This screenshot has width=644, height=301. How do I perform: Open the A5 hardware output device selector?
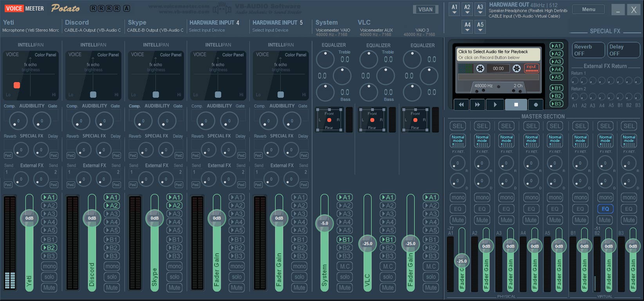pyautogui.click(x=480, y=27)
